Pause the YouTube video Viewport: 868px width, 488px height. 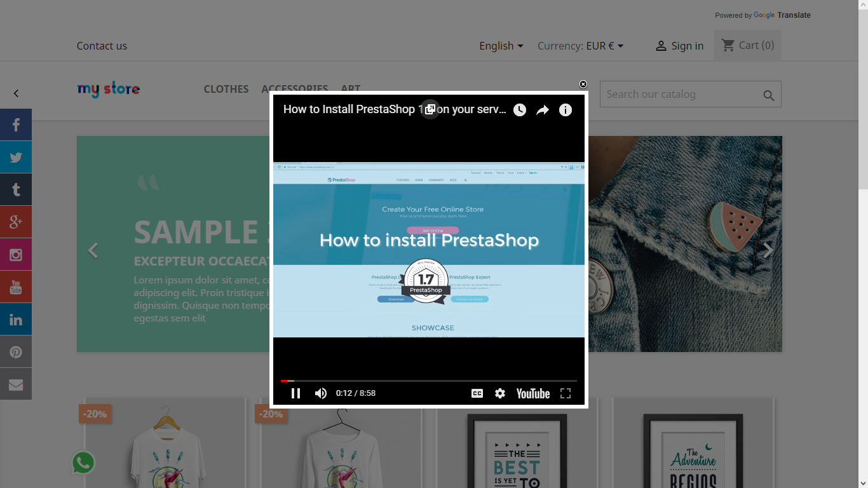click(x=295, y=393)
